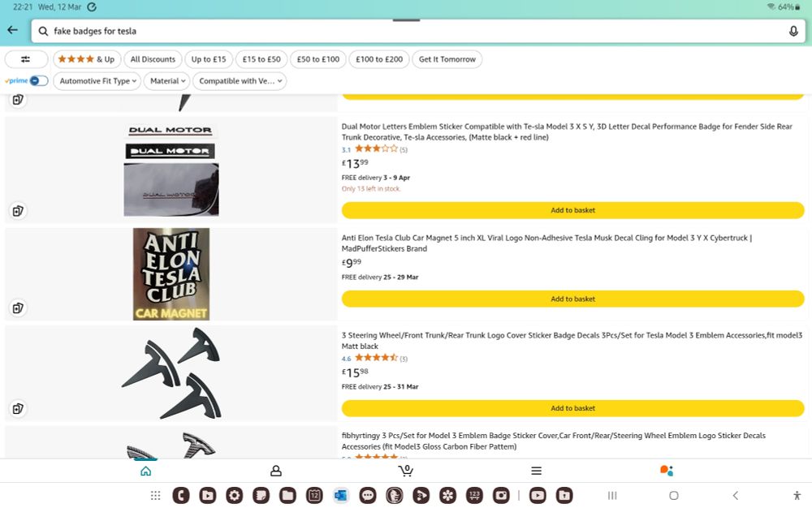The height and width of the screenshot is (508, 812).
Task: Open the Anti Elon Tesla Club magnet image
Action: [171, 274]
